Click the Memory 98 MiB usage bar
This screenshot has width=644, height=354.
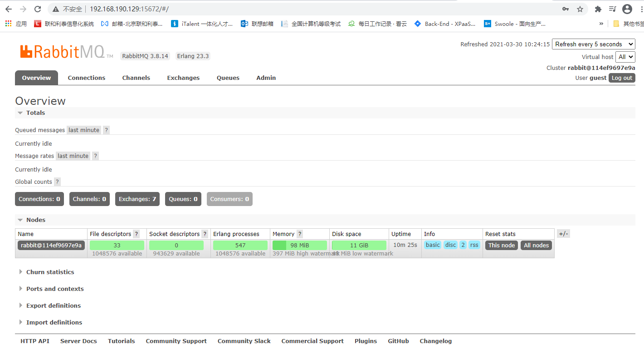click(x=300, y=246)
